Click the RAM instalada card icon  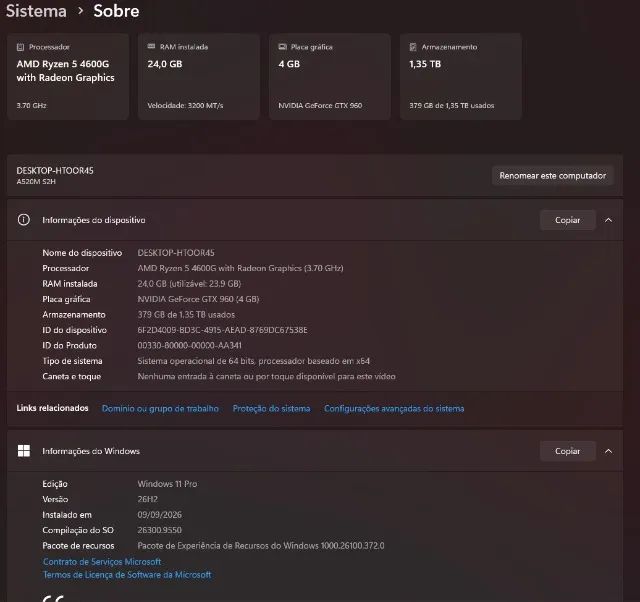(x=151, y=47)
